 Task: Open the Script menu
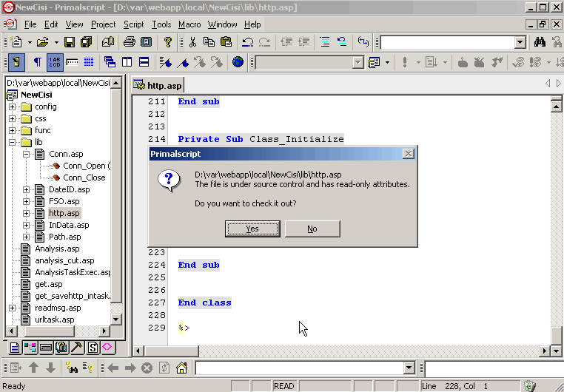133,24
